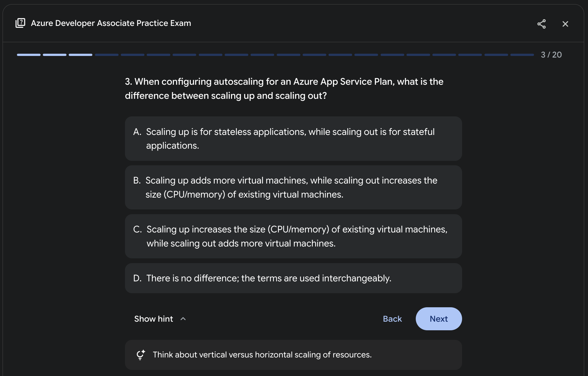The height and width of the screenshot is (376, 588).
Task: Click the share icon in header
Action: pyautogui.click(x=541, y=24)
